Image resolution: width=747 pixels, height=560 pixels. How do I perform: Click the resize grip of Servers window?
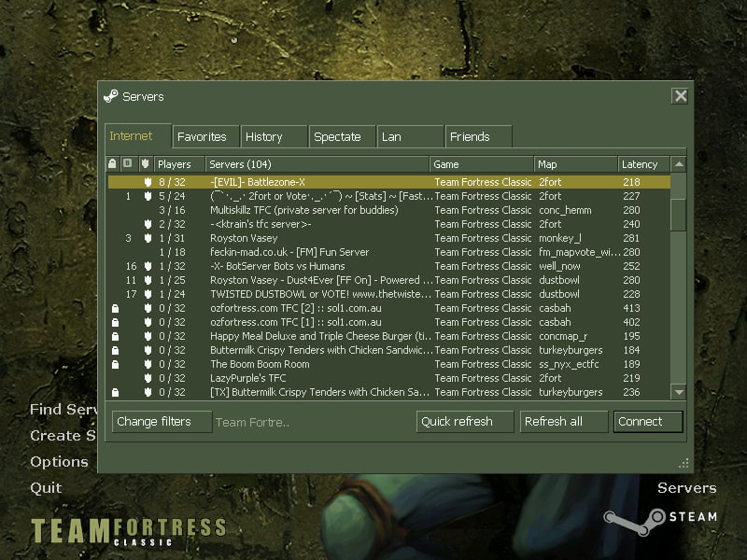point(684,463)
